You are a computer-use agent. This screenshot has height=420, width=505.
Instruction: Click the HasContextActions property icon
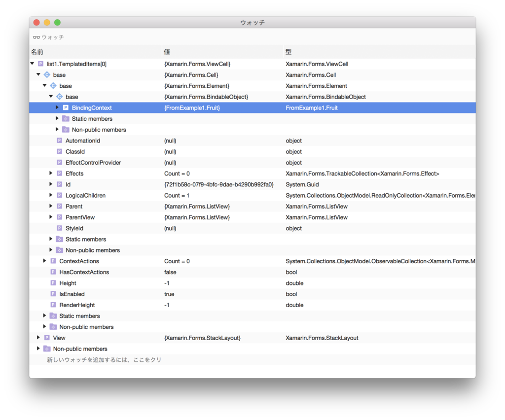(53, 272)
